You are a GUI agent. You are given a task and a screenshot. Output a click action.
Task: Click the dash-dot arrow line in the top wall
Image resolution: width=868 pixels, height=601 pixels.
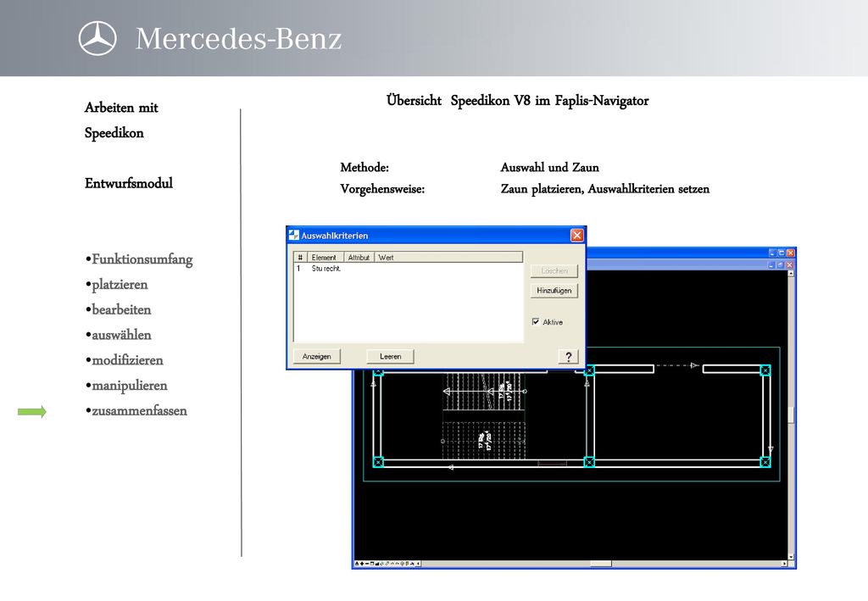click(x=678, y=365)
